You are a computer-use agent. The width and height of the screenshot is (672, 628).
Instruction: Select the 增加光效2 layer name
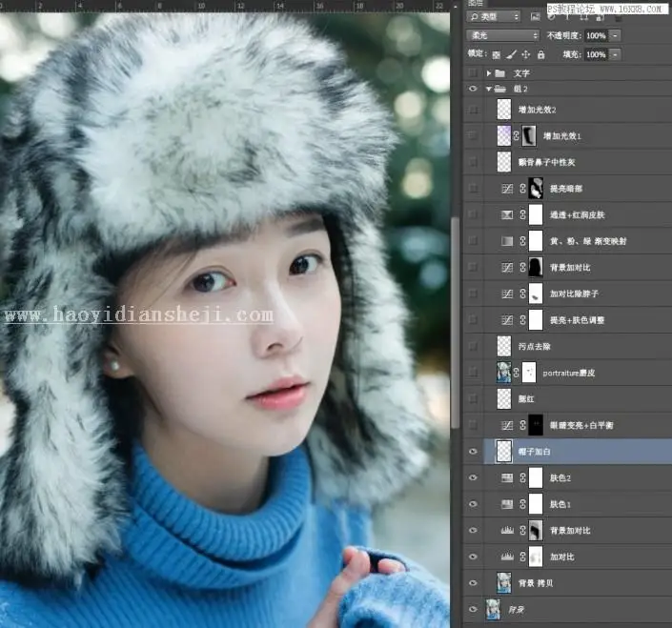pyautogui.click(x=537, y=110)
